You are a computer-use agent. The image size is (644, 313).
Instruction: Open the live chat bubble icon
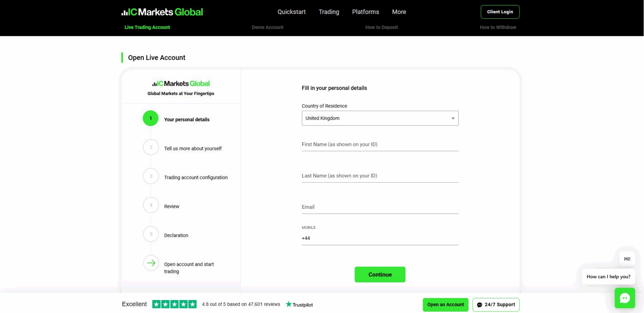pos(625,298)
